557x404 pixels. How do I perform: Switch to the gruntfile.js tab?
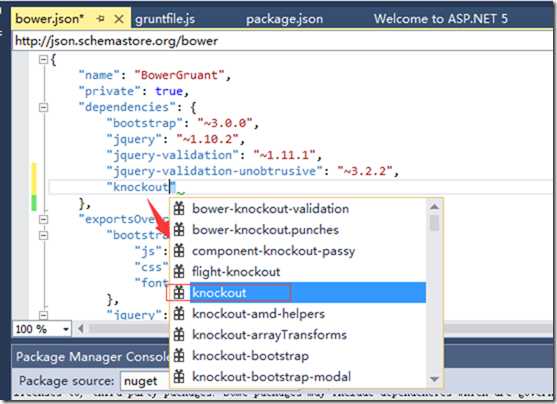(165, 19)
